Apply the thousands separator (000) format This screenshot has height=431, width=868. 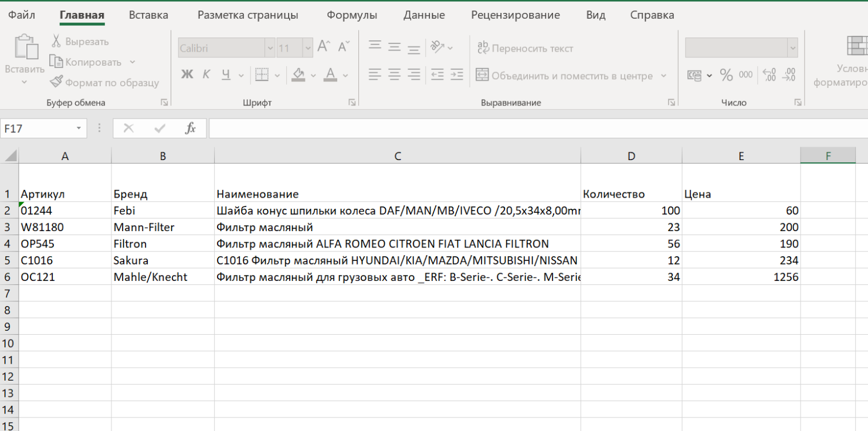746,75
